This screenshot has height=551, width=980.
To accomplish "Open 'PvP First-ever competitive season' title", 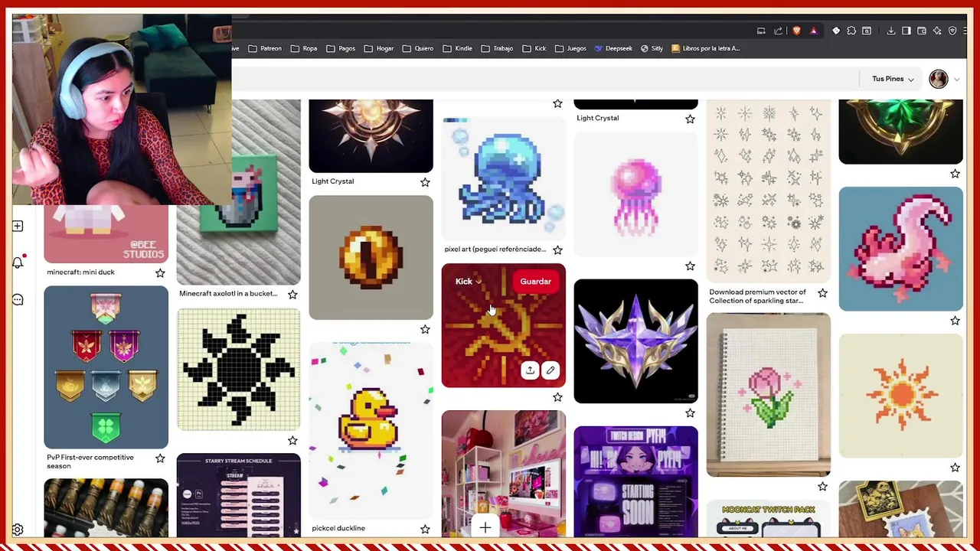I will tap(90, 461).
